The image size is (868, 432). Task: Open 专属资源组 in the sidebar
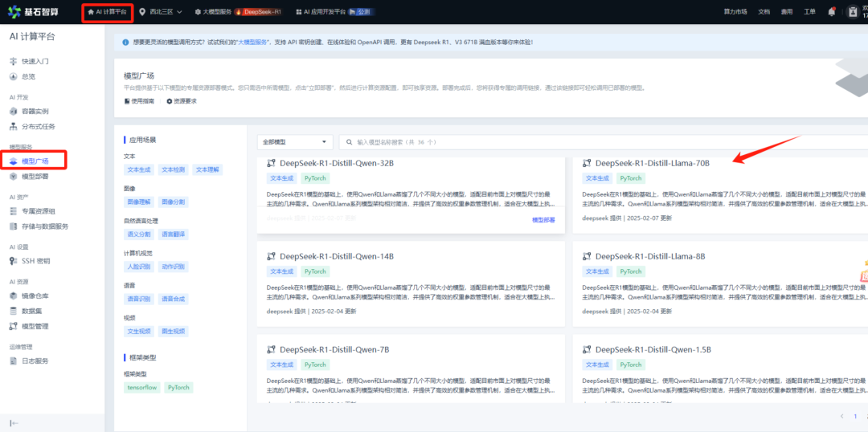pos(39,210)
